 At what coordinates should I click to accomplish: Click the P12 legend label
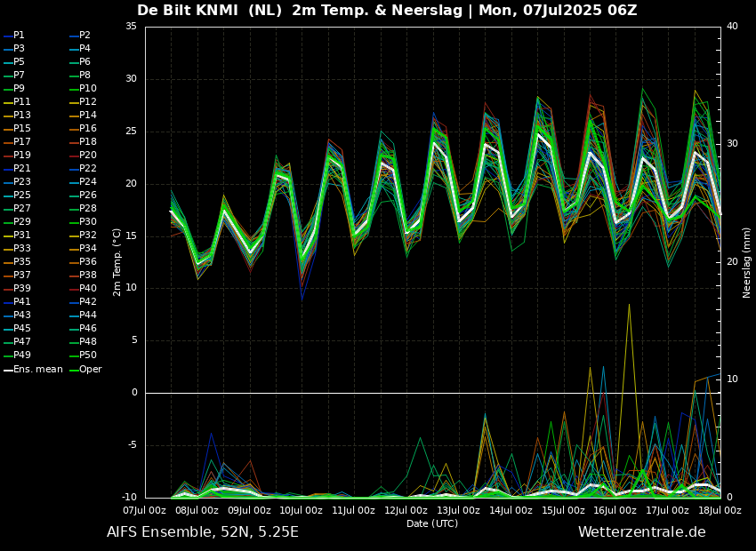click(88, 102)
